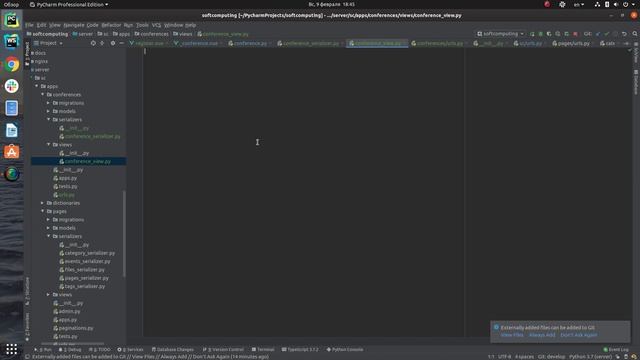Click the Revert (undo) icon in toolbar
Viewport: 640px width, 360px height.
[x=624, y=34]
